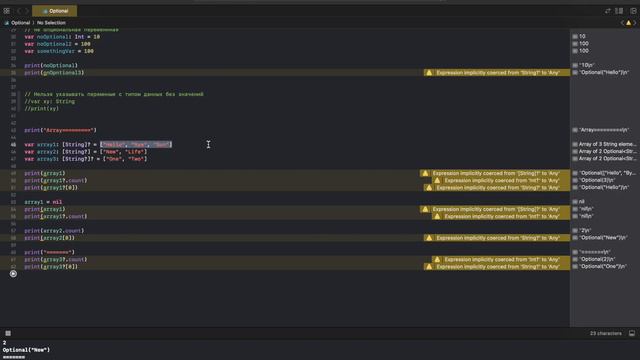640x360 pixels.
Task: Toggle code review arrows icon
Action: click(x=608, y=11)
